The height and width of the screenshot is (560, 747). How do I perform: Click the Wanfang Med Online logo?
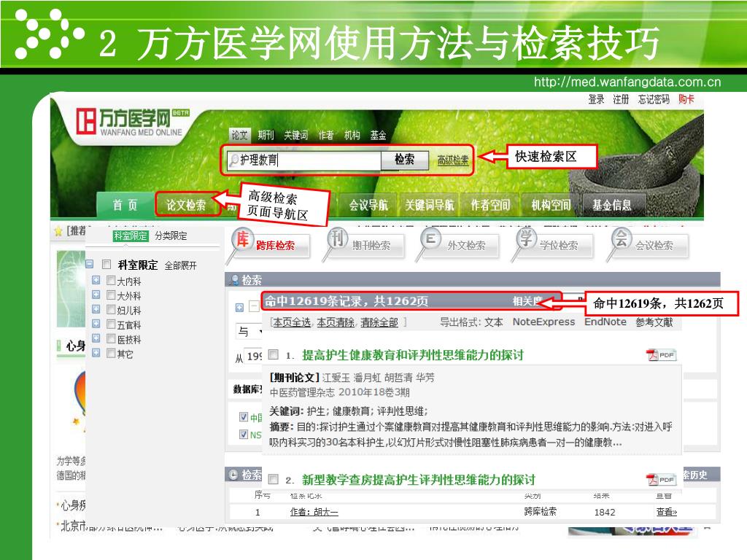coord(133,122)
